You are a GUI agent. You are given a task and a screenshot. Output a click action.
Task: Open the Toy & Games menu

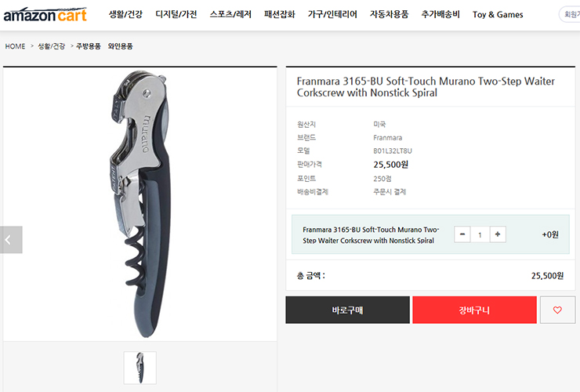498,14
